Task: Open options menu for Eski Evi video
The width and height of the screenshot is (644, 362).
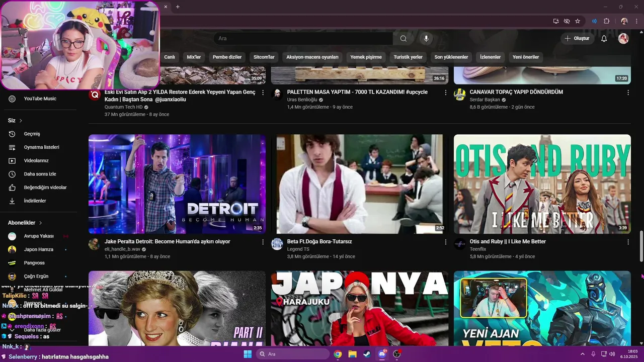Action: [263, 93]
